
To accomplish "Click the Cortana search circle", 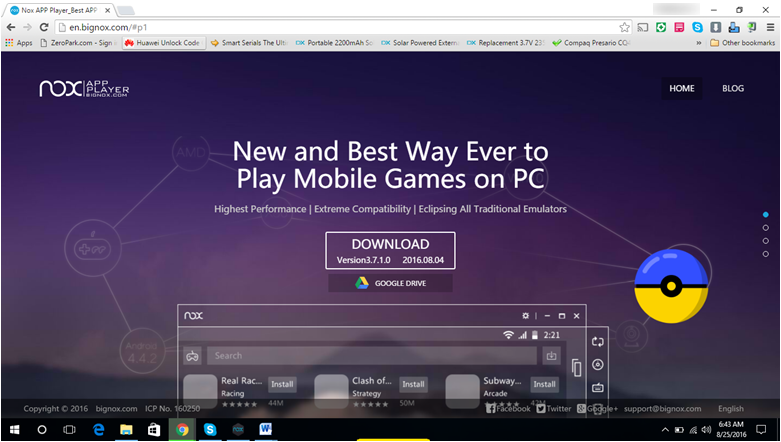I will tap(42, 430).
